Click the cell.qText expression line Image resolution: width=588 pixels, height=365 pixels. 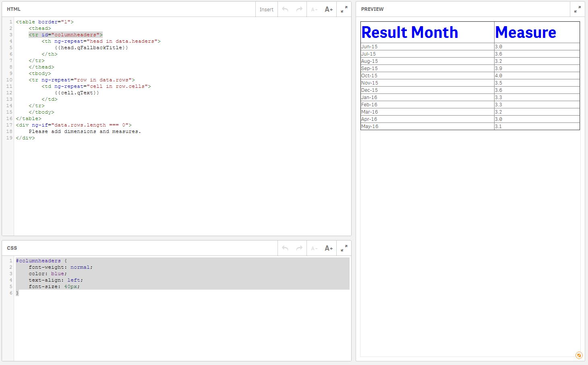[x=77, y=93]
